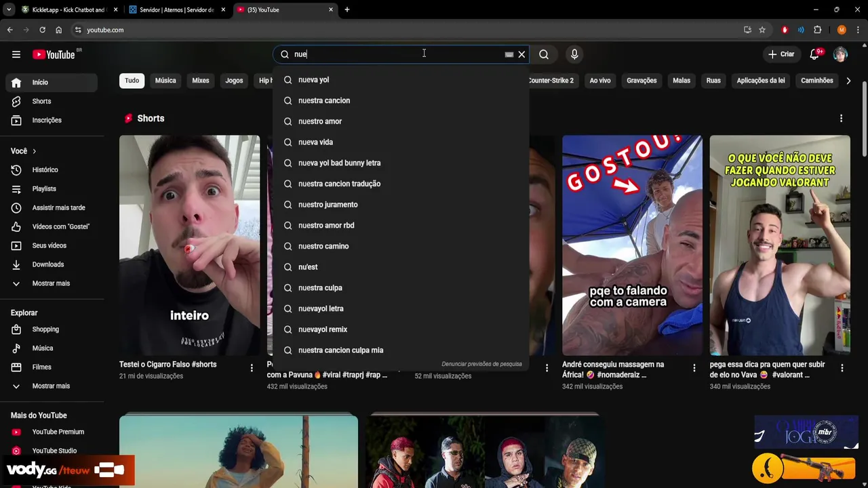Expand Mostrar mais under Você
Screen dimensions: 868x488
52,283
